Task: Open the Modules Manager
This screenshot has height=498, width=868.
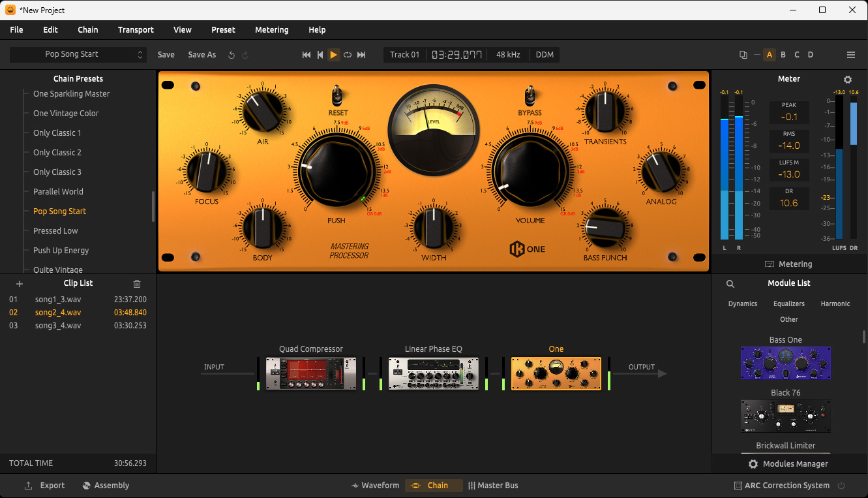Action: click(788, 464)
